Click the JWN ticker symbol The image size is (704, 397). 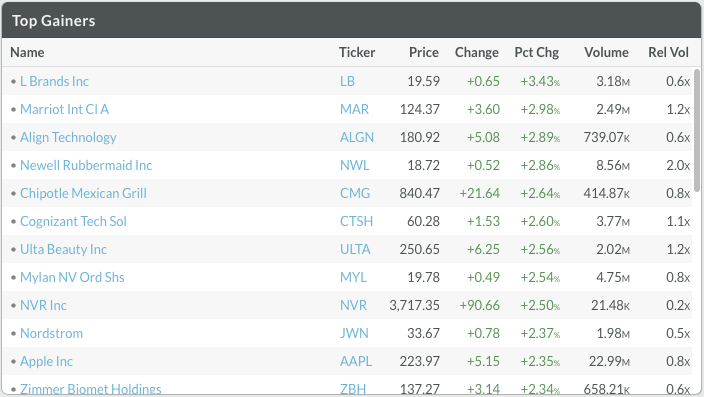coord(354,333)
